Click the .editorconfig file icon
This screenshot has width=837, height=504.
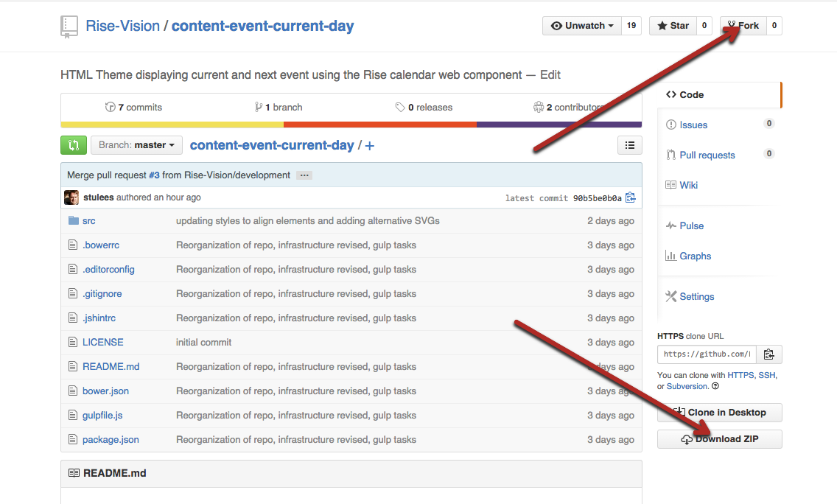coord(73,269)
